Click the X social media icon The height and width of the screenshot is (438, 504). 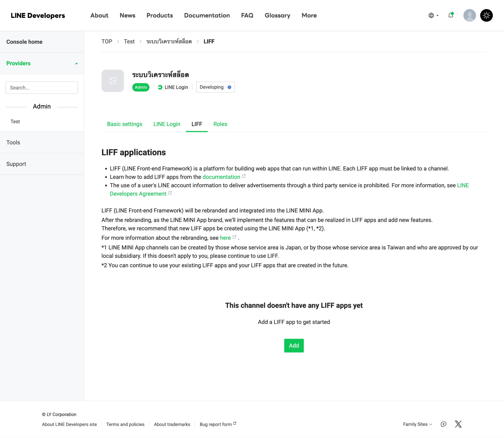458,424
